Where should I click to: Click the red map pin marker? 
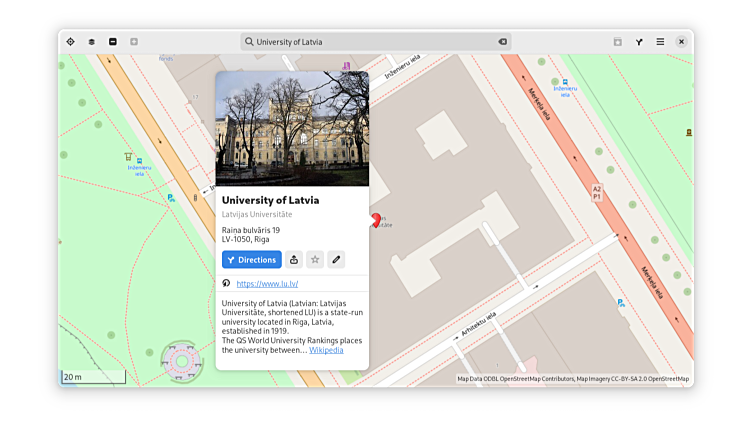pos(376,220)
